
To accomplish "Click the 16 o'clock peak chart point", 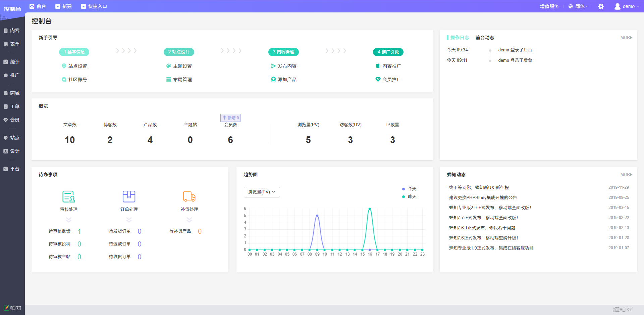I will pos(370,209).
